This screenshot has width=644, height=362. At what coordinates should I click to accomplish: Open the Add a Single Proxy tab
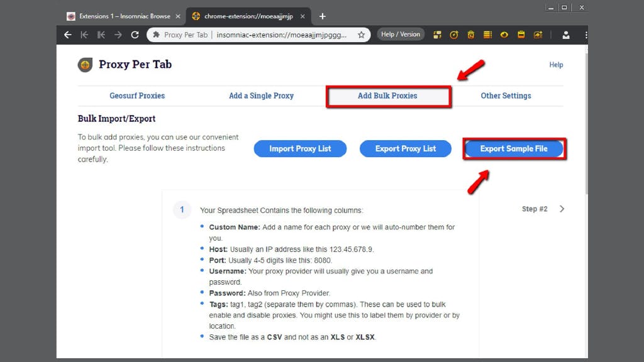[x=261, y=96]
